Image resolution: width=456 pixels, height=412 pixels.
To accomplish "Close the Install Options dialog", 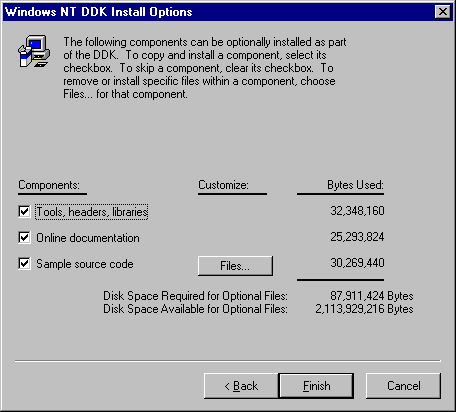I will click(x=443, y=12).
